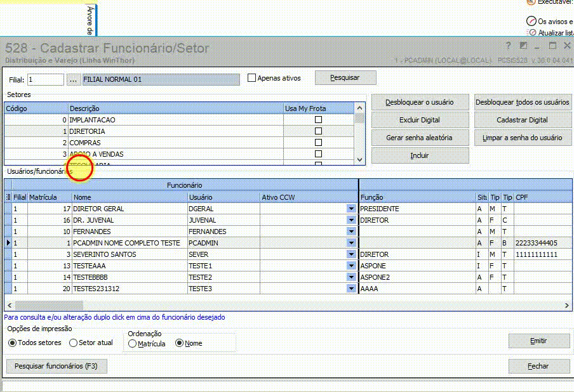The width and height of the screenshot is (574, 392).
Task: Sort by the Nome column header
Action: 130,197
